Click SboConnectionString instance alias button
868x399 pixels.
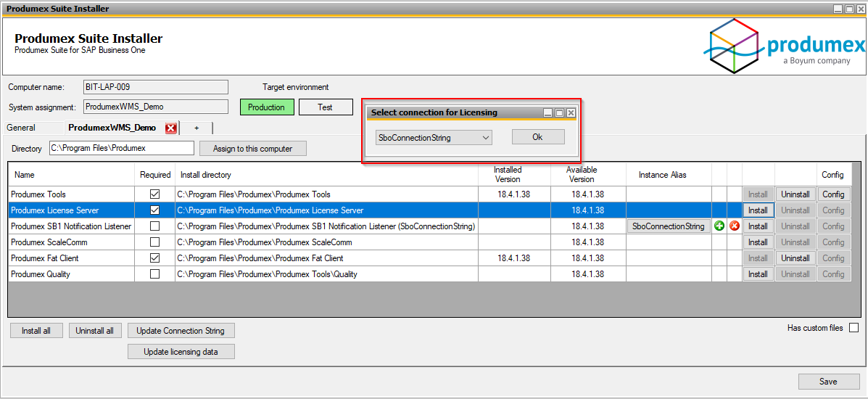(669, 226)
